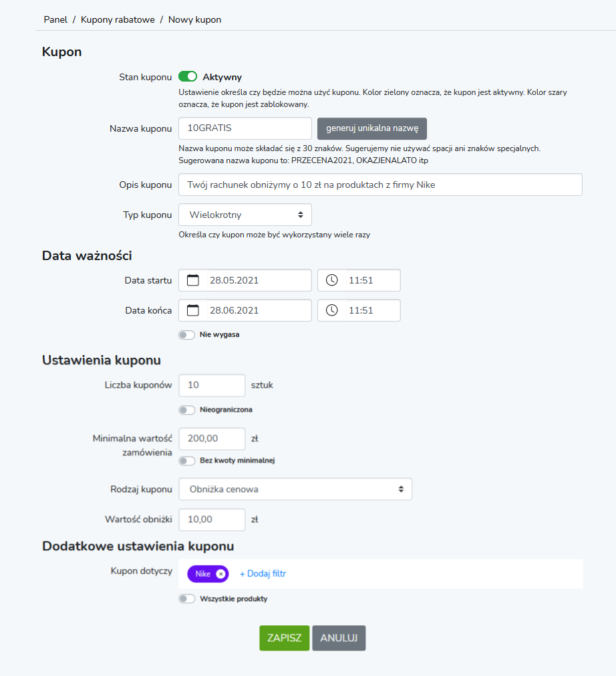Toggle the Wszystkie produkty switch
The image size is (616, 676).
click(186, 599)
